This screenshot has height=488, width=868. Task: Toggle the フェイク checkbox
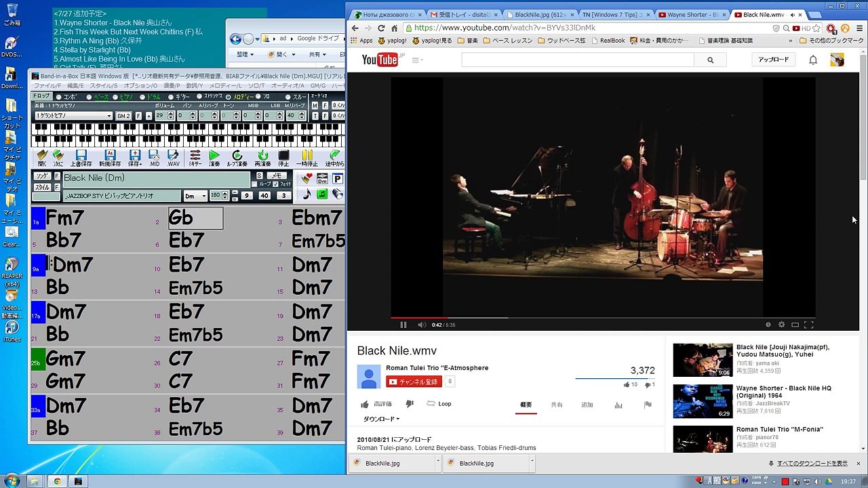[x=275, y=184]
